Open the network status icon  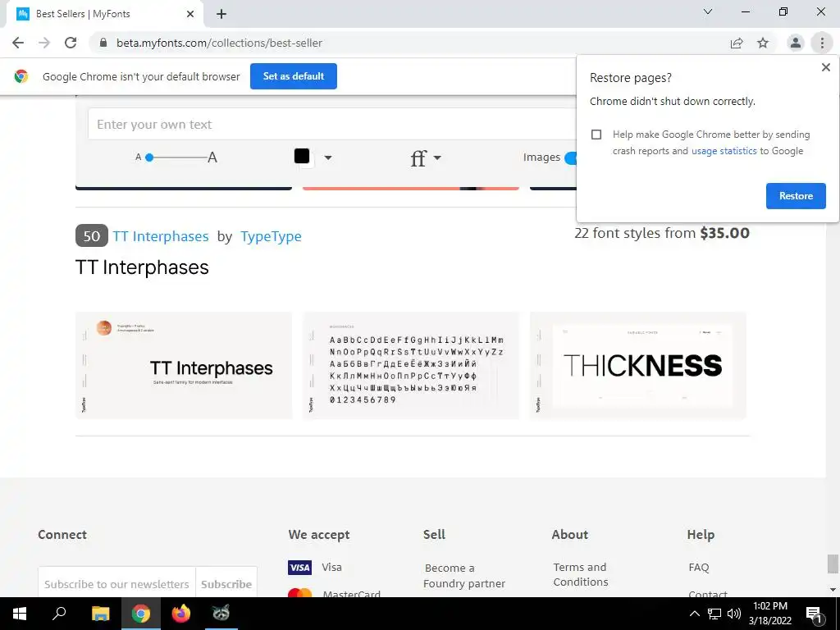[x=714, y=614]
